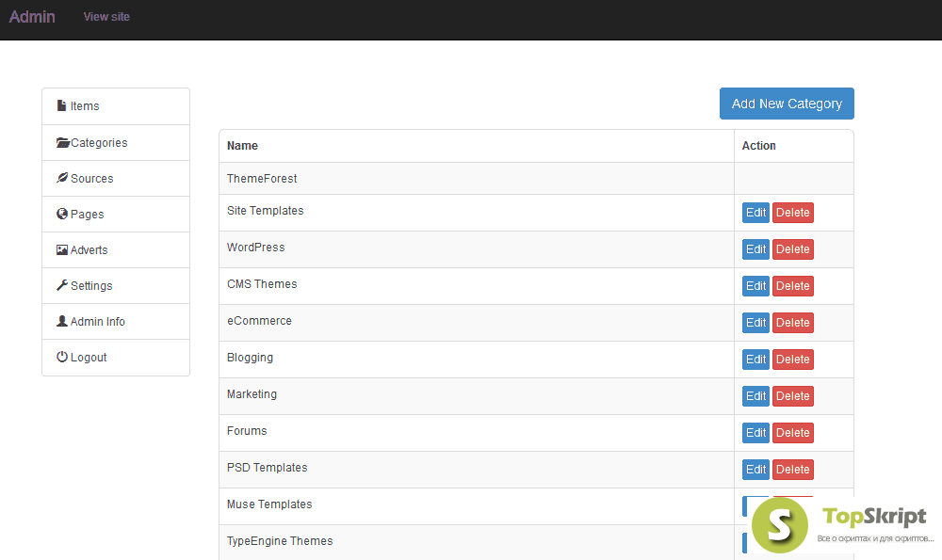Delete the eCommerce category

click(792, 322)
